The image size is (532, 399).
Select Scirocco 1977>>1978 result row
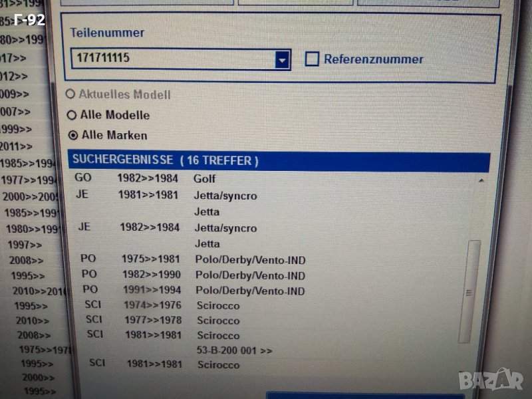point(217,321)
